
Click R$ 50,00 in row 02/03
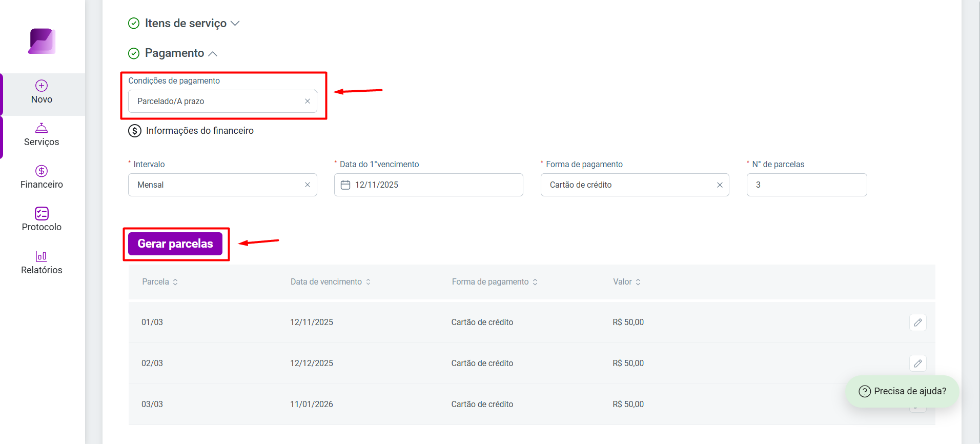point(628,364)
